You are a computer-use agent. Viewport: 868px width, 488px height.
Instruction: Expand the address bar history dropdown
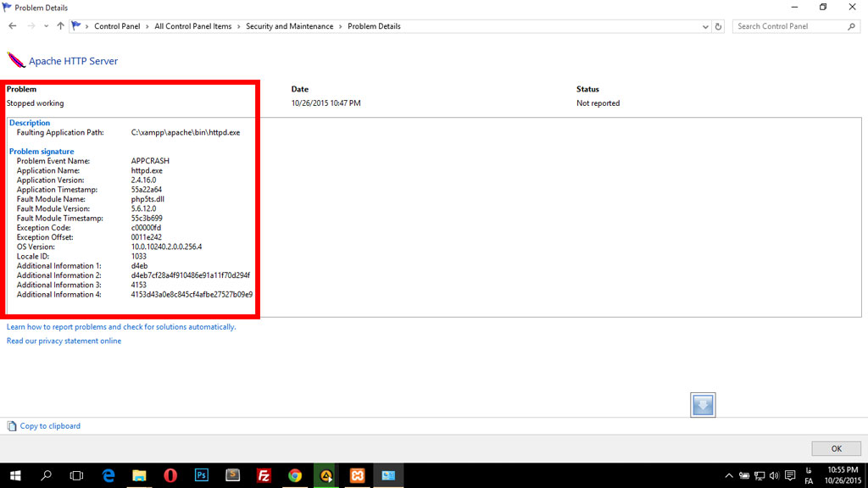704,26
